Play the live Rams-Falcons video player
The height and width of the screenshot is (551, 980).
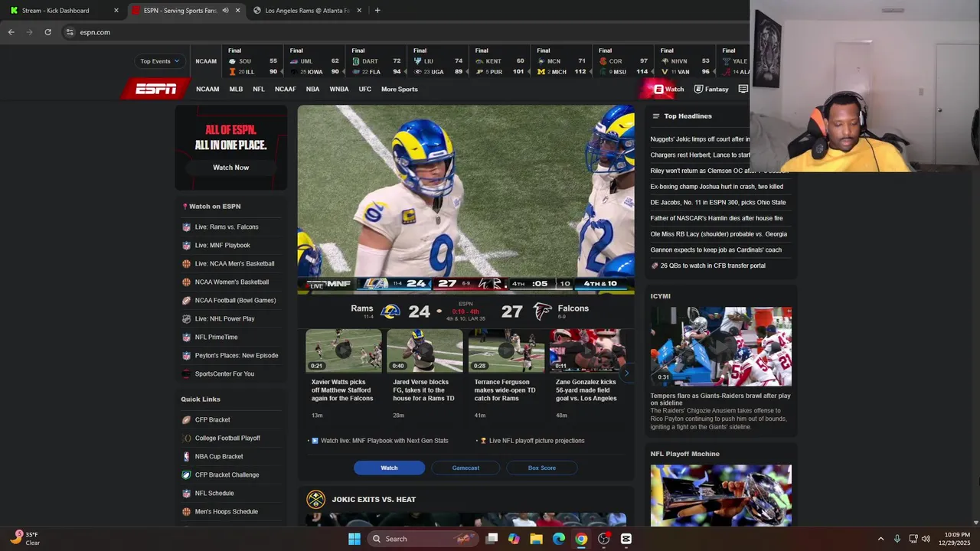[x=465, y=199]
